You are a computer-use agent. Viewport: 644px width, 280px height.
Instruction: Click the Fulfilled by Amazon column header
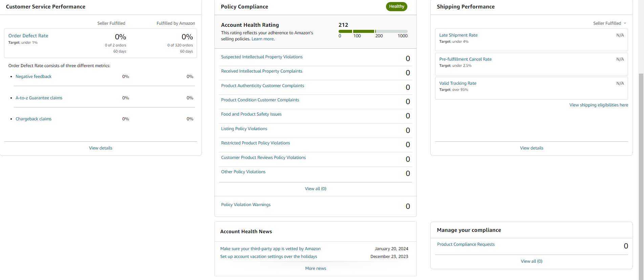coord(176,23)
